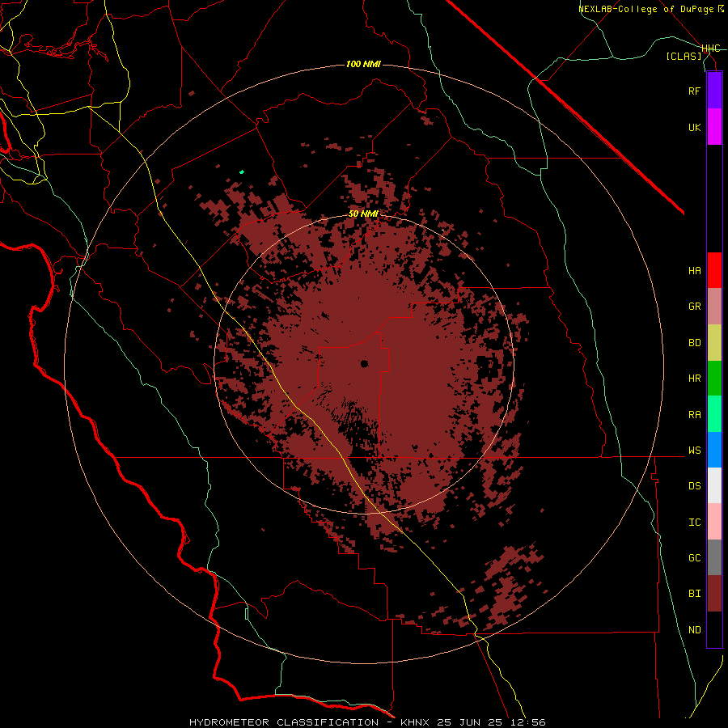Click the 'HA' legend label
The width and height of the screenshot is (728, 728).
pos(694,271)
